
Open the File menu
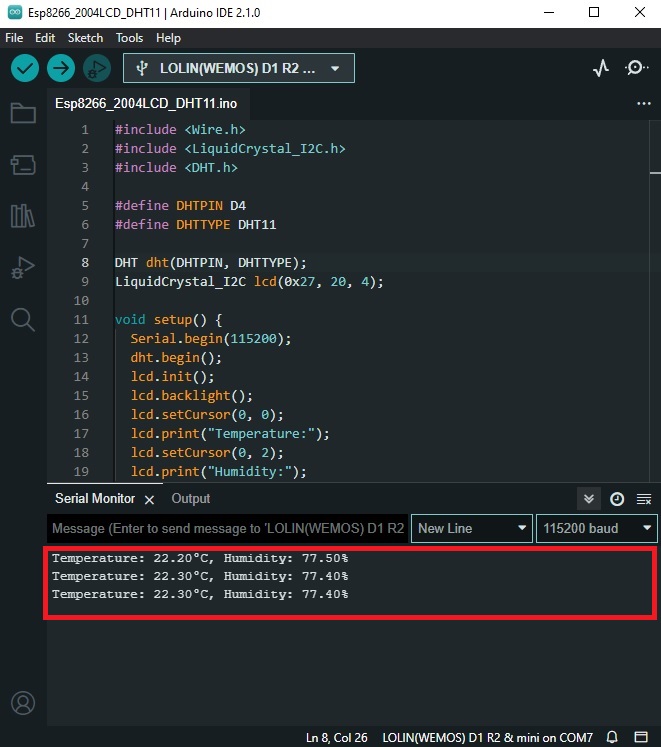tap(14, 38)
